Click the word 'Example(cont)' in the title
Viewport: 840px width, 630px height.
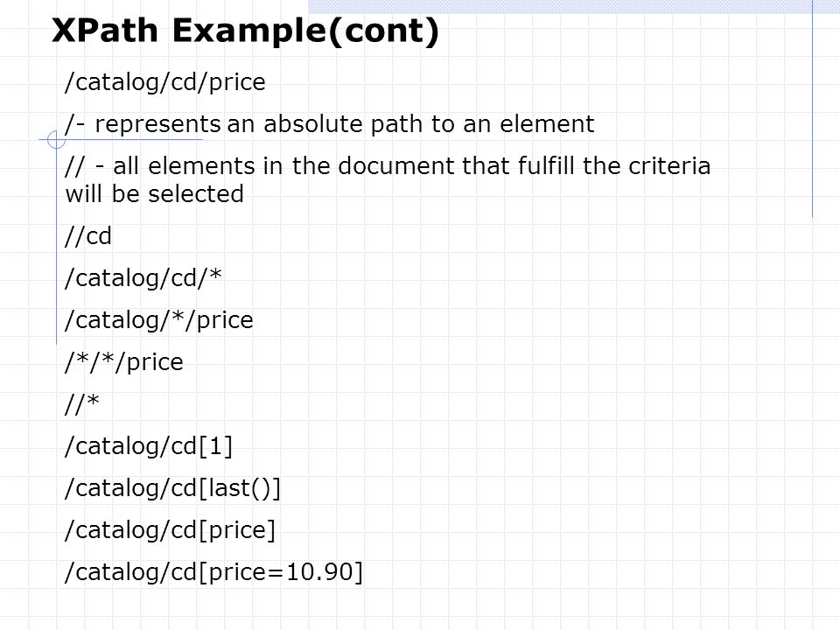pyautogui.click(x=305, y=31)
